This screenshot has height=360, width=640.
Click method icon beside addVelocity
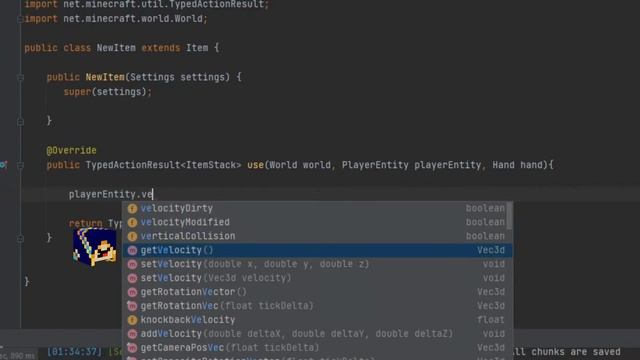132,333
